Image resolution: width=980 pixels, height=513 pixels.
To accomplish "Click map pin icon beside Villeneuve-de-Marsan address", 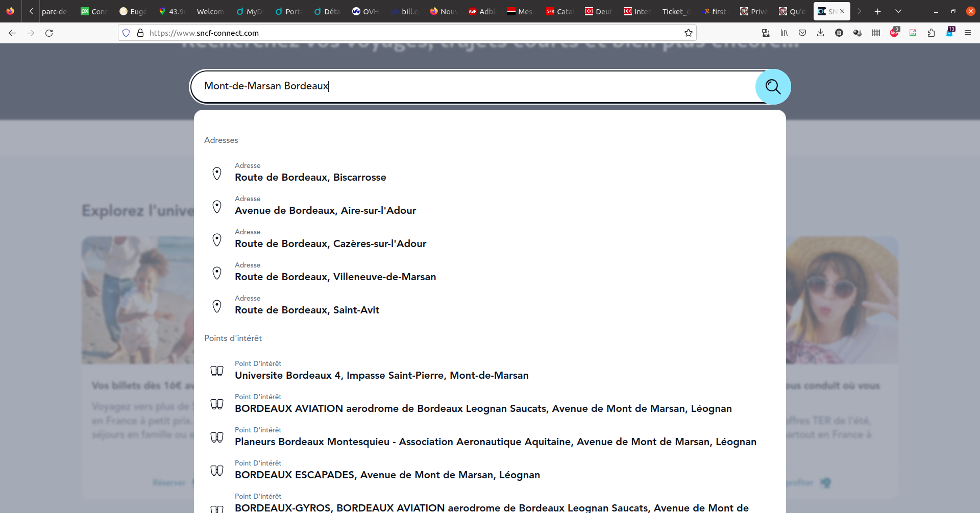I will [x=217, y=273].
